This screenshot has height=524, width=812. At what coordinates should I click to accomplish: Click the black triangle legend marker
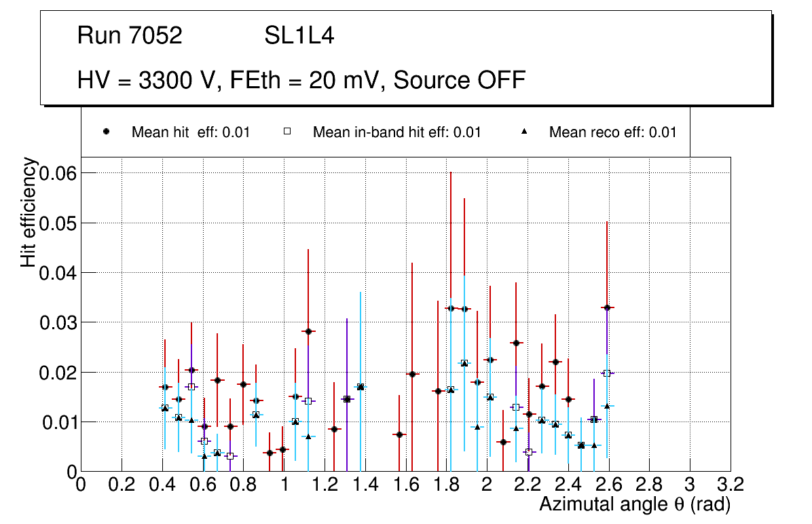524,132
